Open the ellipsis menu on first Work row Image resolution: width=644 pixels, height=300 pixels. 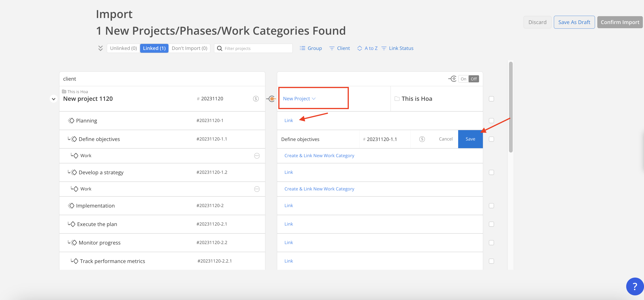pyautogui.click(x=257, y=156)
